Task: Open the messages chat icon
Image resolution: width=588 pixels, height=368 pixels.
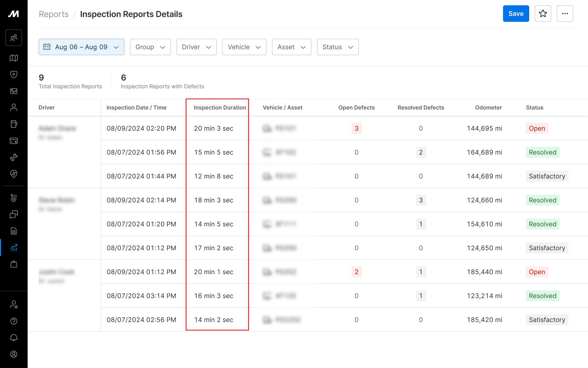Action: click(14, 214)
